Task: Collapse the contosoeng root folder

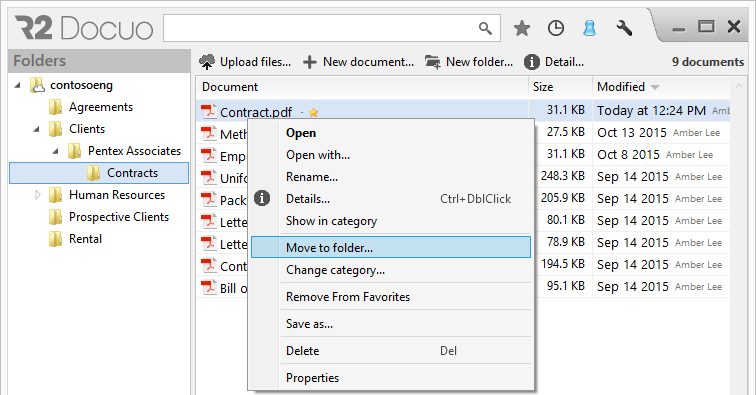Action: [18, 85]
